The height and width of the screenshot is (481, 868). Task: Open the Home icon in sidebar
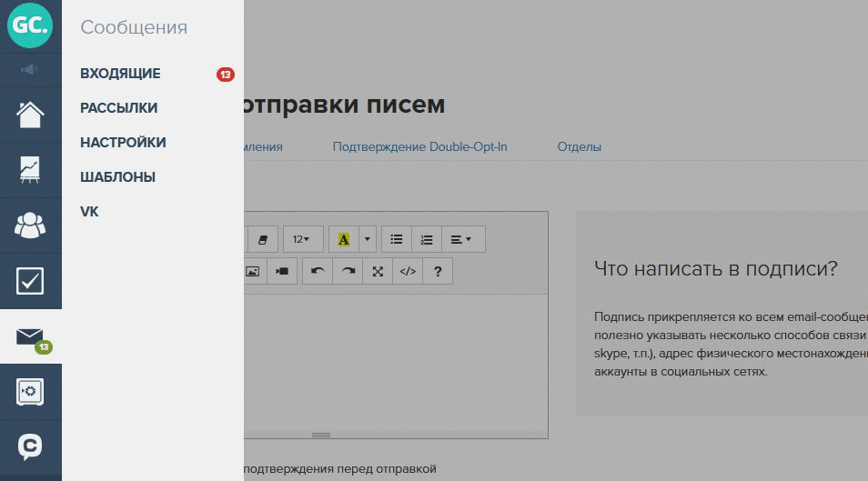point(30,115)
